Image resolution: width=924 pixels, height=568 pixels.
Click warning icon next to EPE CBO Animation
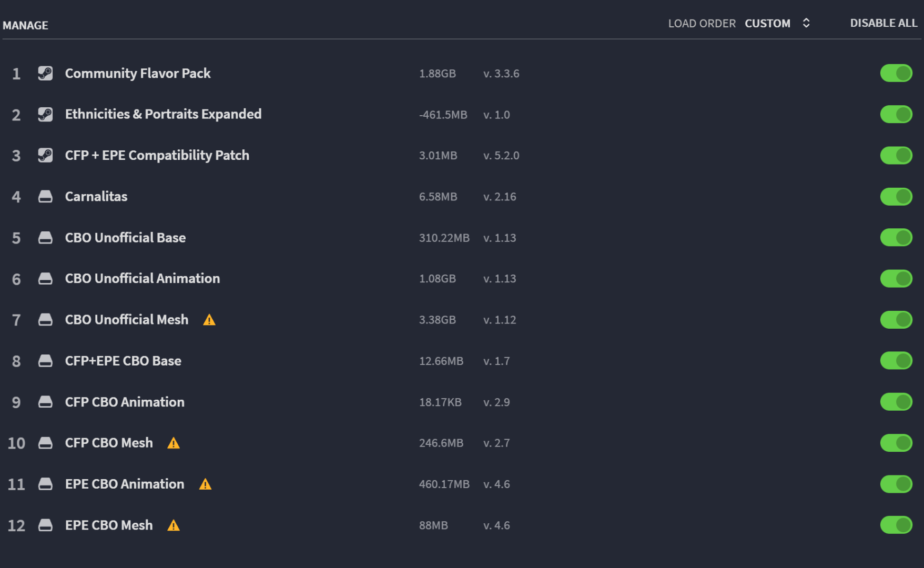tap(205, 484)
